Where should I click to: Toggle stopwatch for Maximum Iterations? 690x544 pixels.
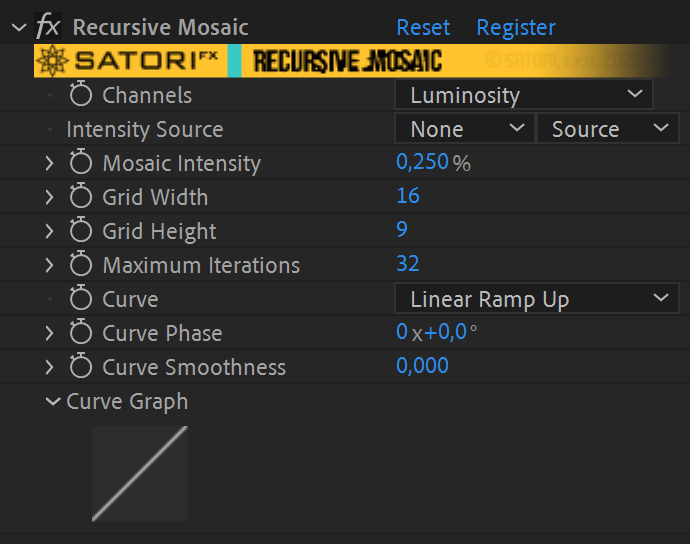click(81, 264)
